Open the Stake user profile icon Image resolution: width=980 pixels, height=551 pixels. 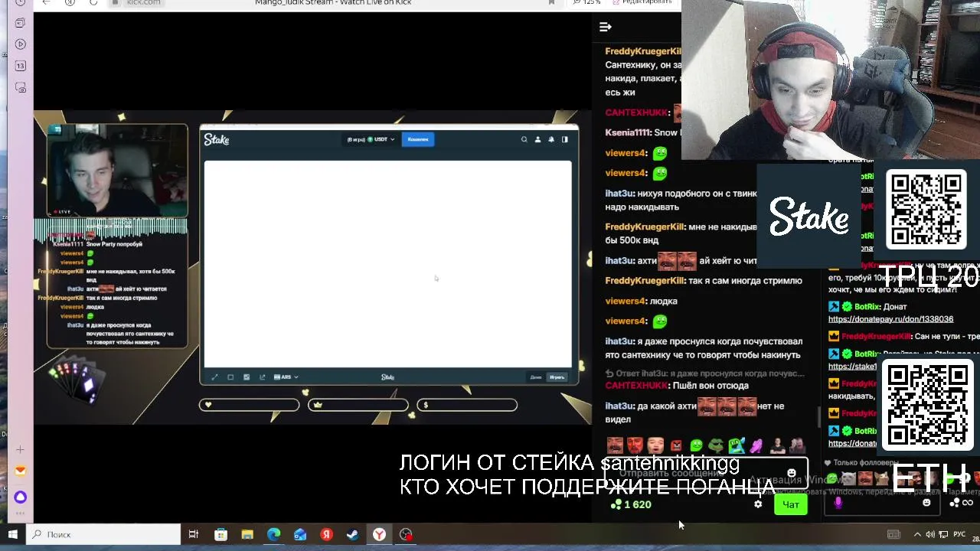click(537, 139)
